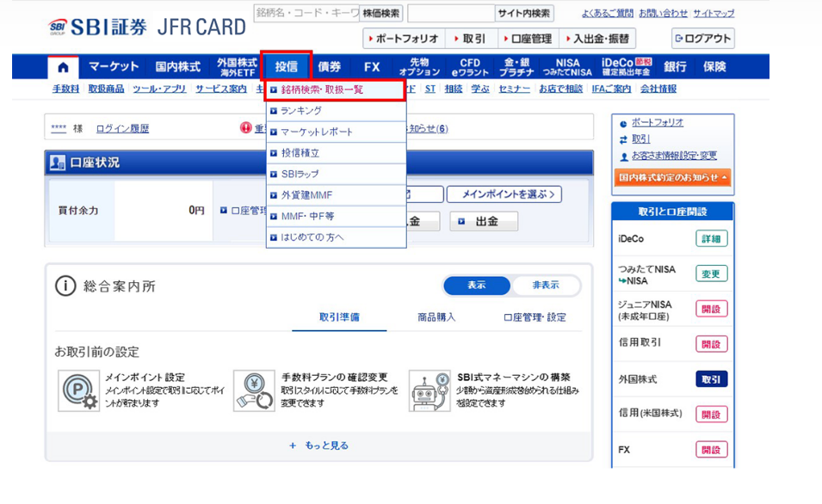The height and width of the screenshot is (504, 822).
Task: Open the 入出金・振替 dropdown button
Action: click(598, 39)
